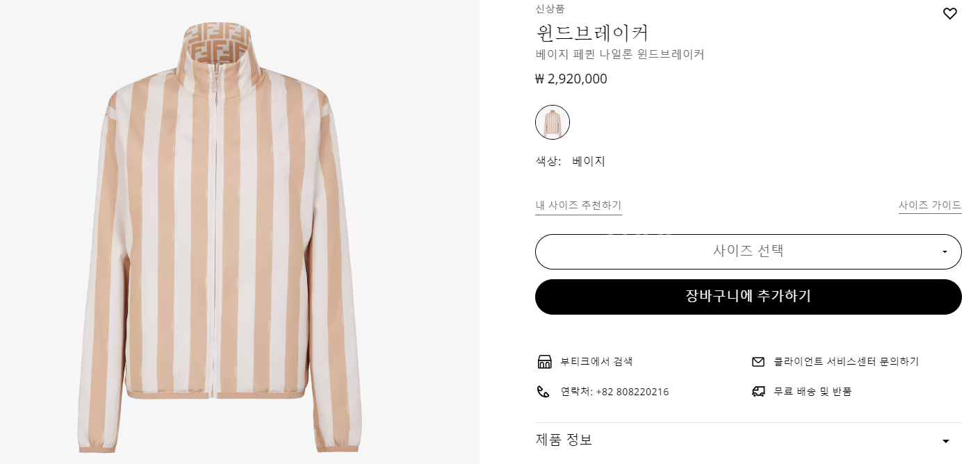980x464 pixels.
Task: Click the 윈드브레이커 product title
Action: pos(592,33)
